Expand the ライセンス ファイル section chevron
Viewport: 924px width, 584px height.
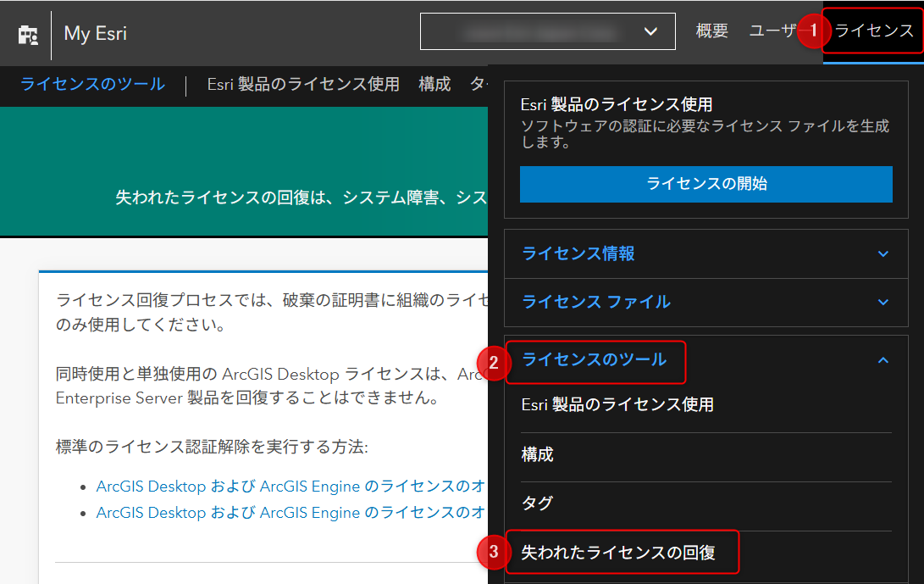[x=883, y=302]
